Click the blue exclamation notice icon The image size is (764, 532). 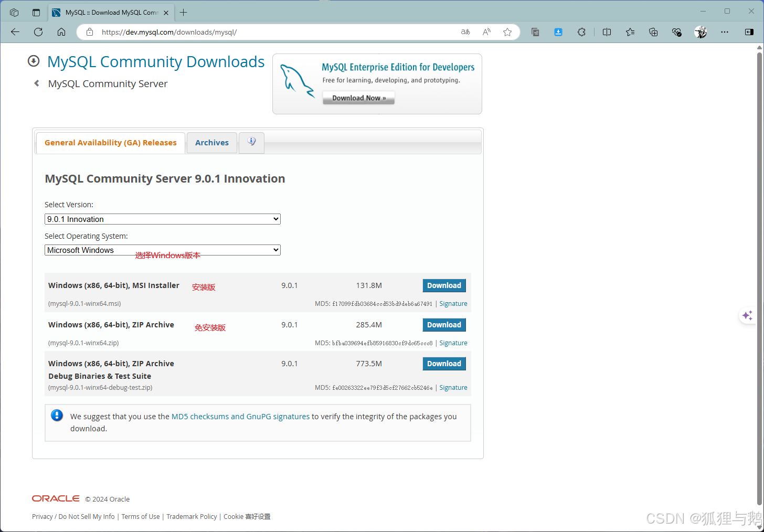click(57, 416)
